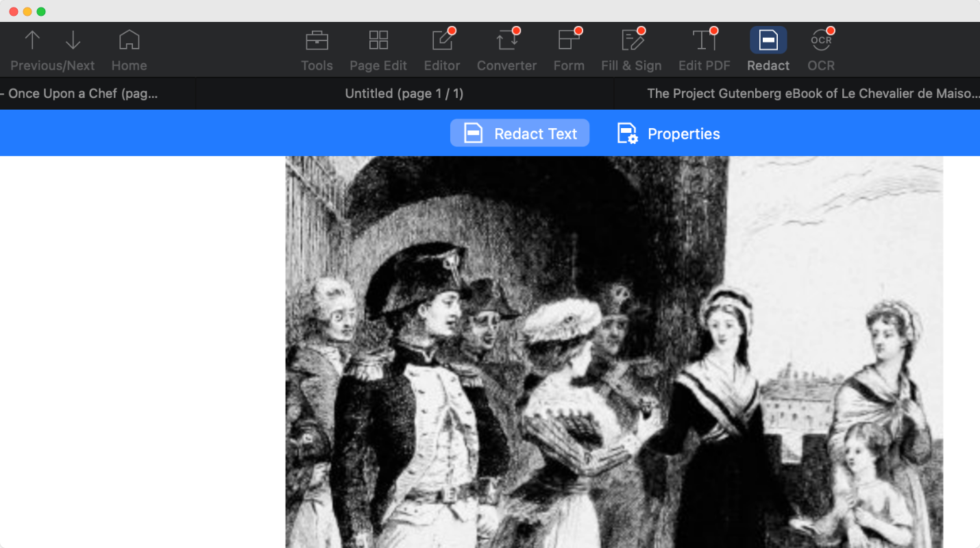Select the Untitled (page 1 / 1) tab
The image size is (980, 548).
tap(404, 93)
